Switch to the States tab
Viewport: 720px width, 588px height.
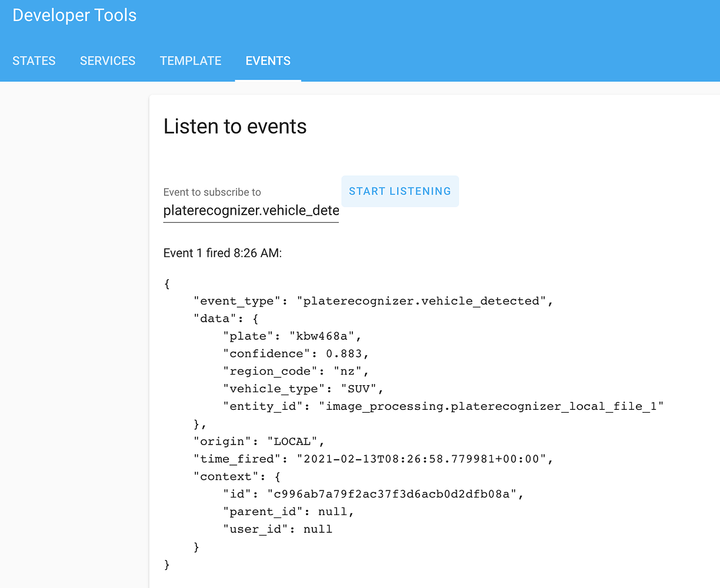click(34, 61)
